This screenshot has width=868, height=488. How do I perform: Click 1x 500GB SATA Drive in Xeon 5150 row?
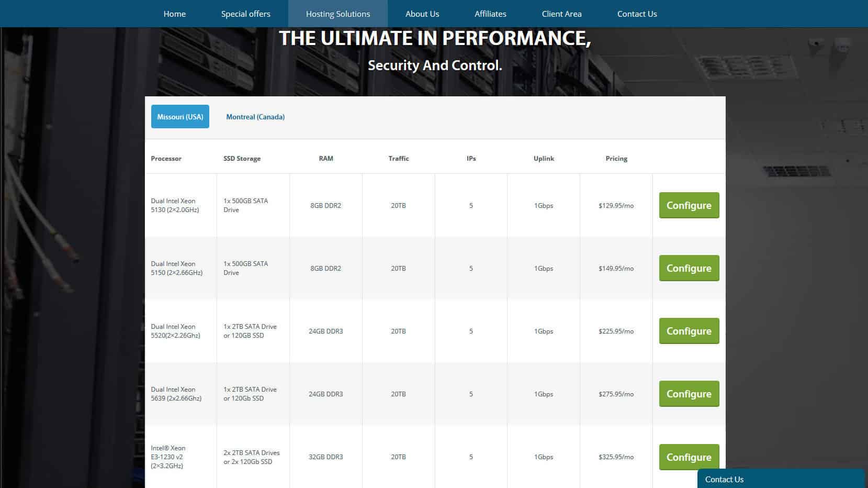click(x=245, y=268)
